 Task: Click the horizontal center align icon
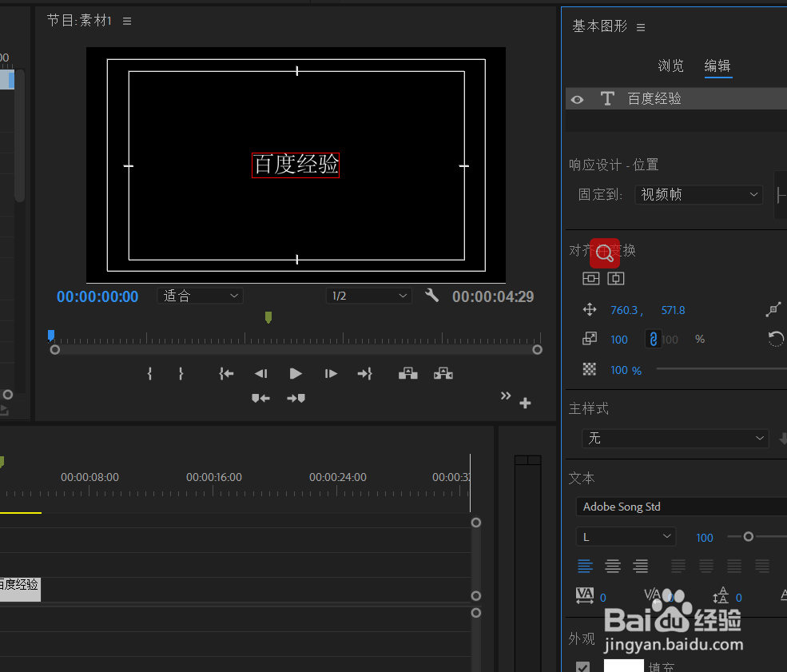click(616, 279)
